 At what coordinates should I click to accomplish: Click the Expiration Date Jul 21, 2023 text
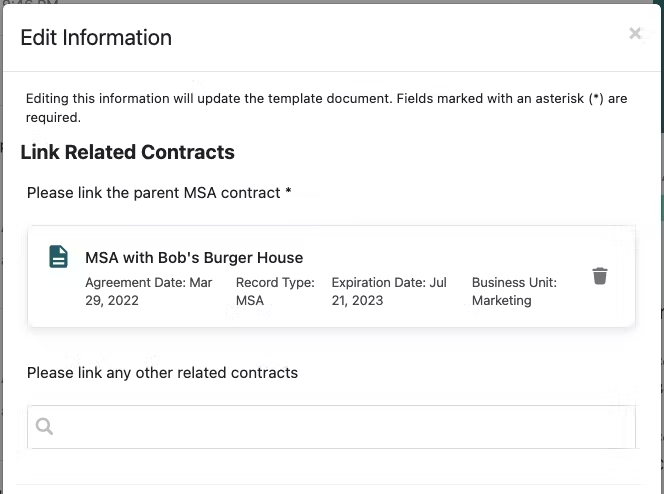(389, 291)
